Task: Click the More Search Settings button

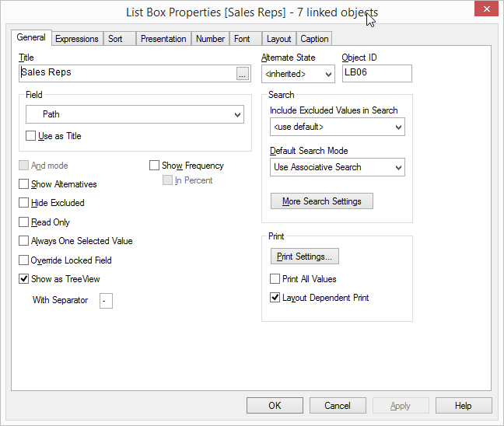Action: coord(321,201)
